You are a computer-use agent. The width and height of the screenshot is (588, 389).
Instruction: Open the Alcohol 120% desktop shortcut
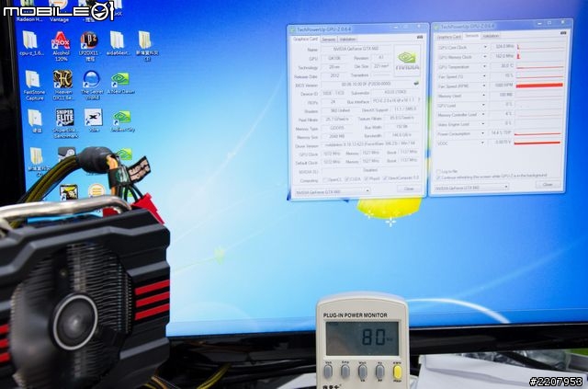coord(62,47)
